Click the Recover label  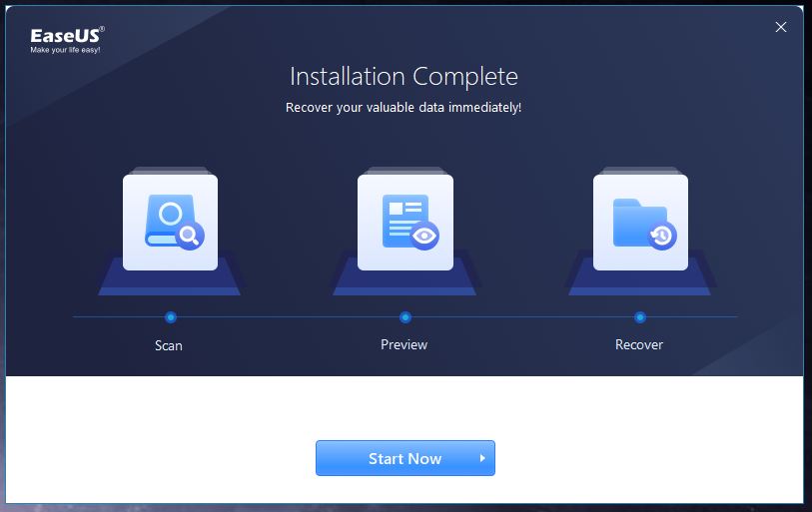(x=639, y=344)
